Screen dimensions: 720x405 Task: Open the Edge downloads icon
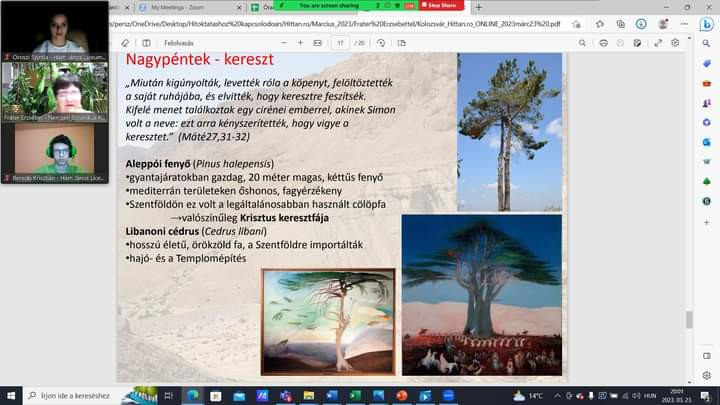639,24
